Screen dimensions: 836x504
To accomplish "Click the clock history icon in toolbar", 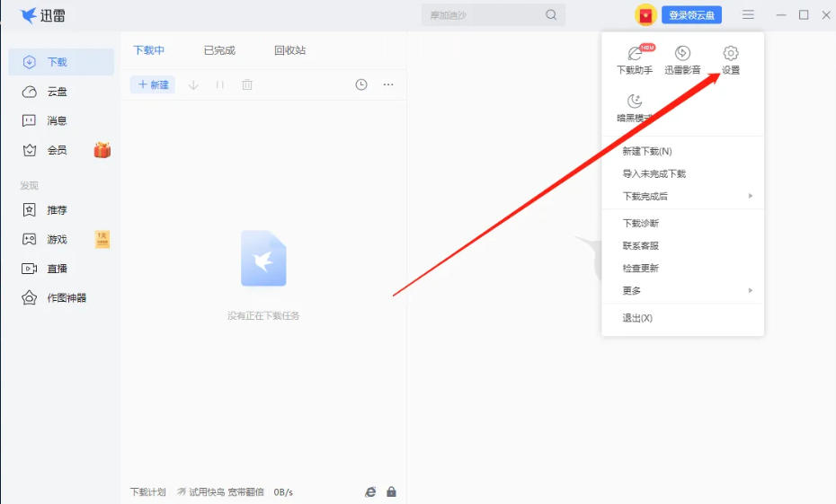I will click(x=361, y=84).
